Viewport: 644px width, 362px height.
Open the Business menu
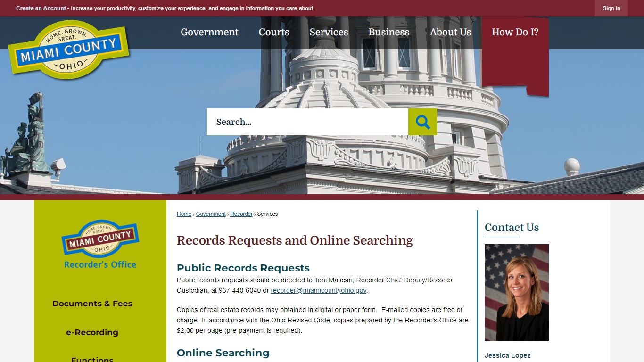pos(389,32)
